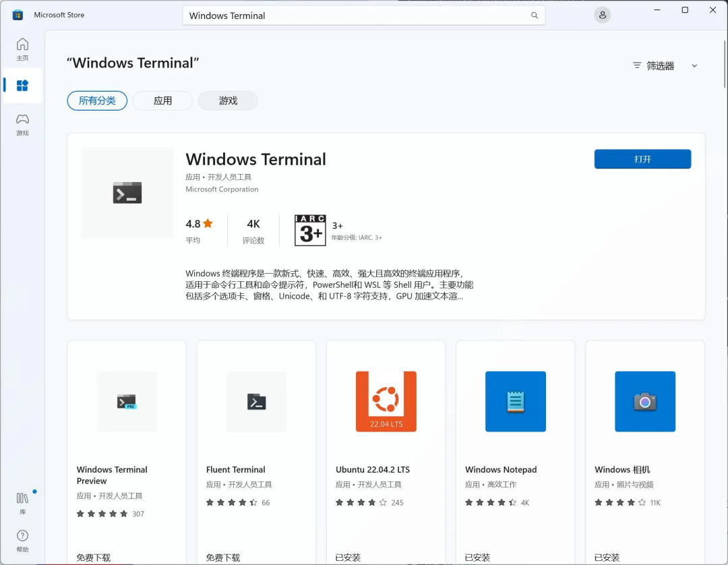The width and height of the screenshot is (728, 565).
Task: Click the vertical scrollbar on the right
Action: click(x=725, y=64)
